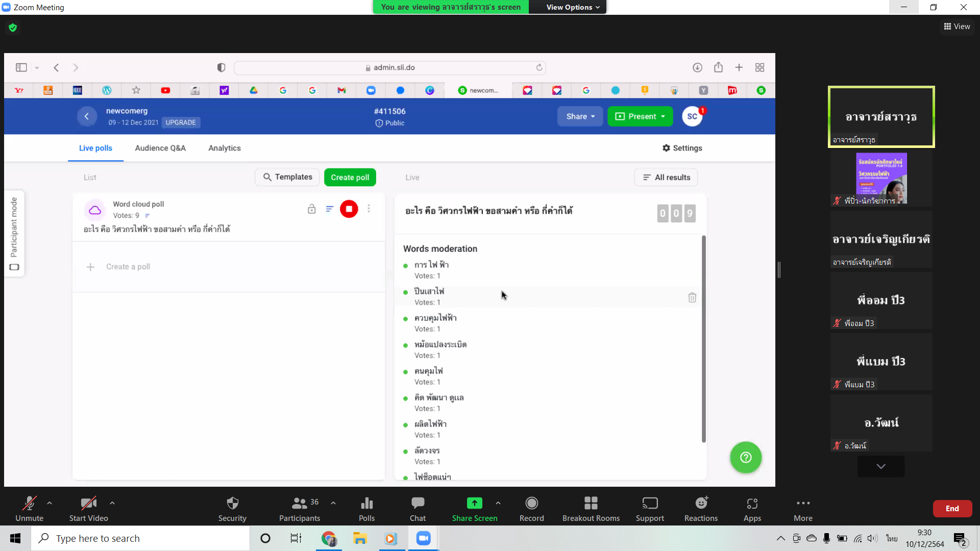The width and height of the screenshot is (980, 551).
Task: Open the View layout menu
Action: point(957,27)
